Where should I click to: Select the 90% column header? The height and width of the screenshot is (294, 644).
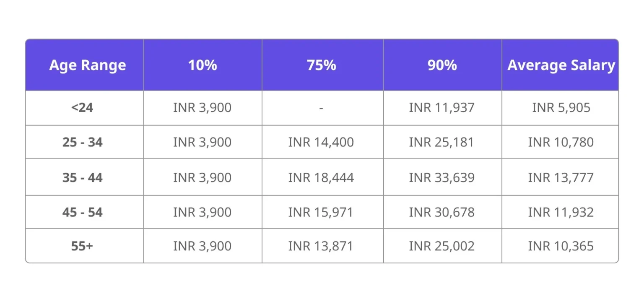coord(442,65)
